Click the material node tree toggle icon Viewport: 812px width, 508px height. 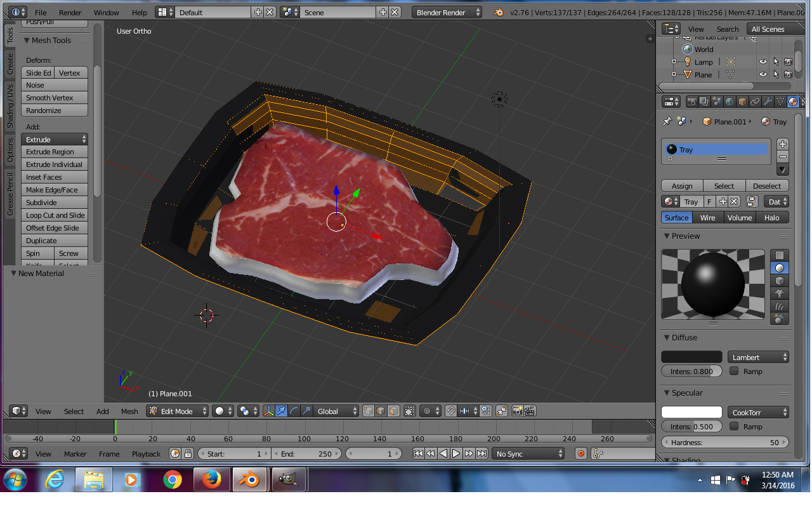pyautogui.click(x=752, y=201)
